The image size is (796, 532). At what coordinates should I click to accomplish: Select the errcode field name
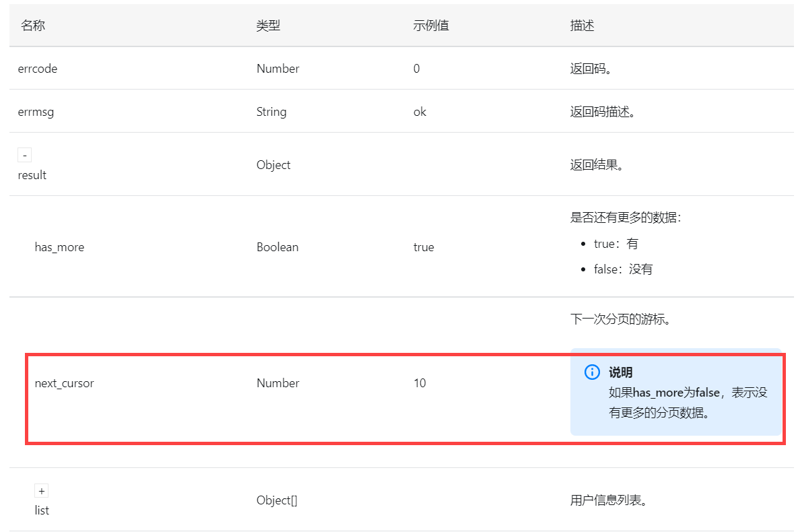click(x=38, y=69)
